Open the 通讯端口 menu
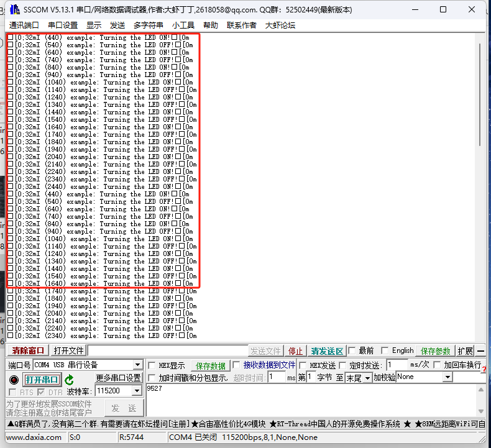 pos(24,25)
